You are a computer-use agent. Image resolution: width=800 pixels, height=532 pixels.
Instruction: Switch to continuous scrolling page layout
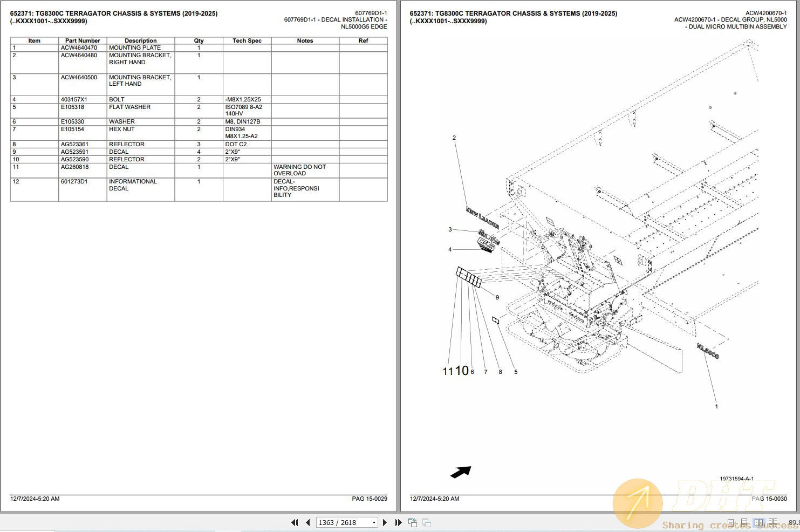(745, 523)
